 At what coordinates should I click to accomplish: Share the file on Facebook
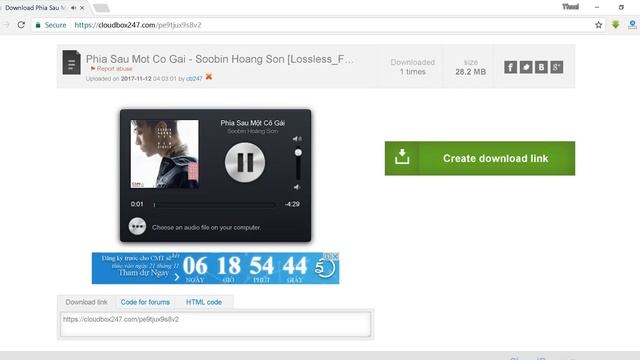point(510,67)
